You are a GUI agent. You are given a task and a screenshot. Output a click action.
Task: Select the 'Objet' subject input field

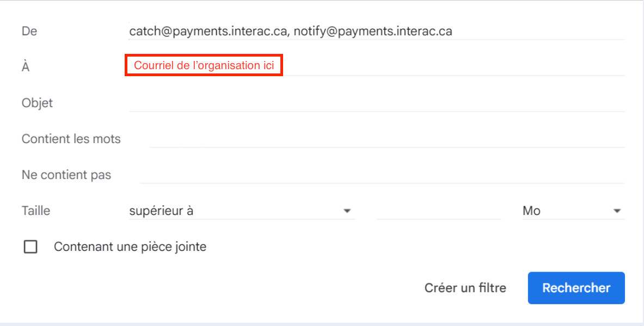pyautogui.click(x=376, y=102)
